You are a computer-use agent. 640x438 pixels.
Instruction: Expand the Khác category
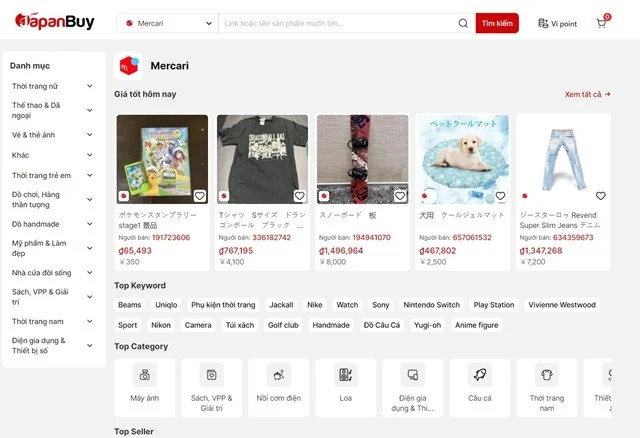[90, 155]
